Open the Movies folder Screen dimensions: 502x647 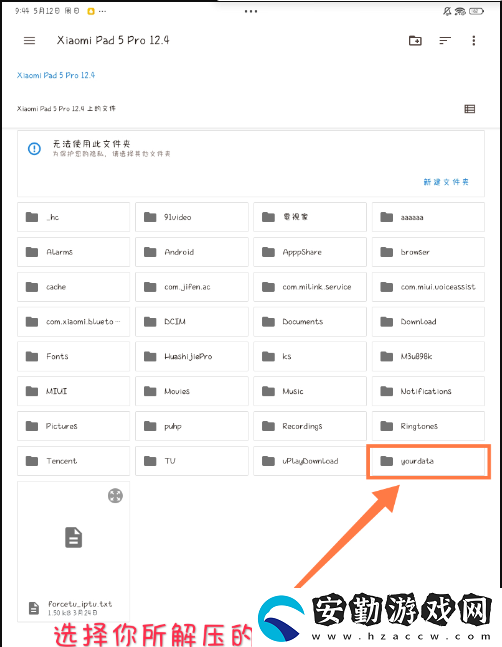coord(192,391)
